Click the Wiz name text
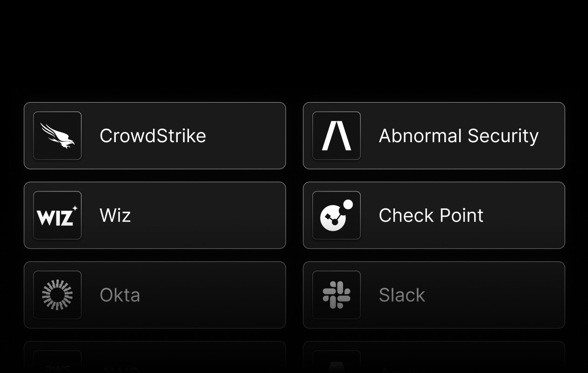Screen dimensions: 588x373 pyautogui.click(x=115, y=215)
